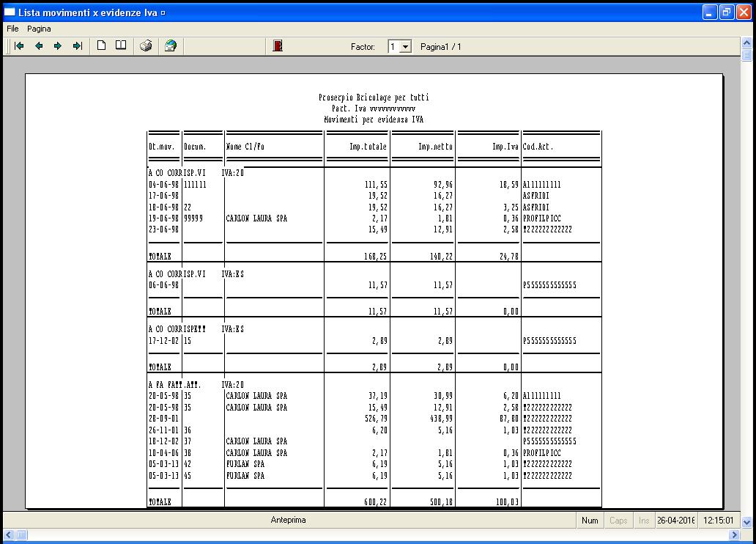
Task: Click the Imp.Iva column header
Action: pos(505,146)
